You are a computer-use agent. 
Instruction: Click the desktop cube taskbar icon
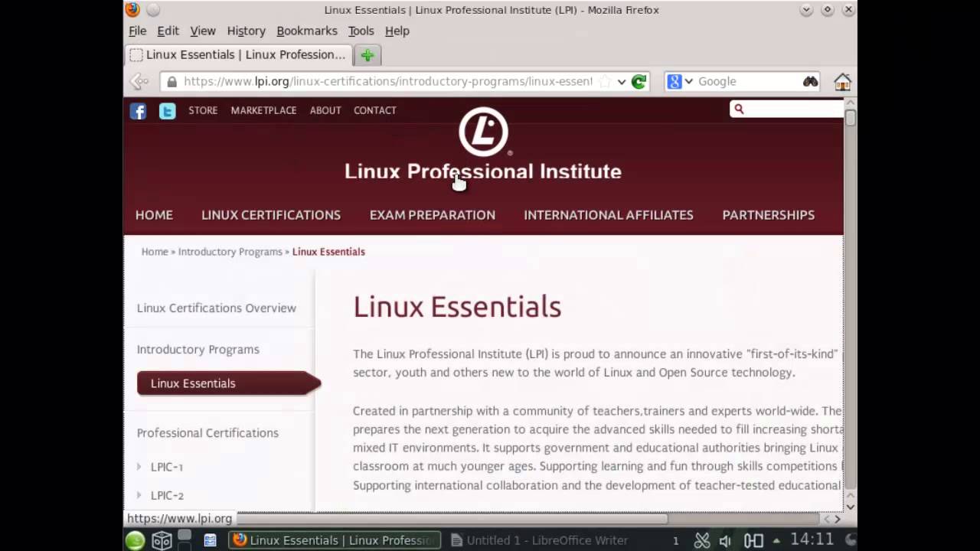click(x=162, y=540)
